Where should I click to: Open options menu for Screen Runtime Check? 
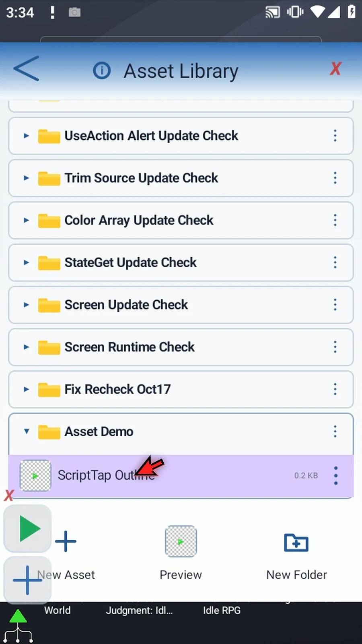tap(335, 347)
